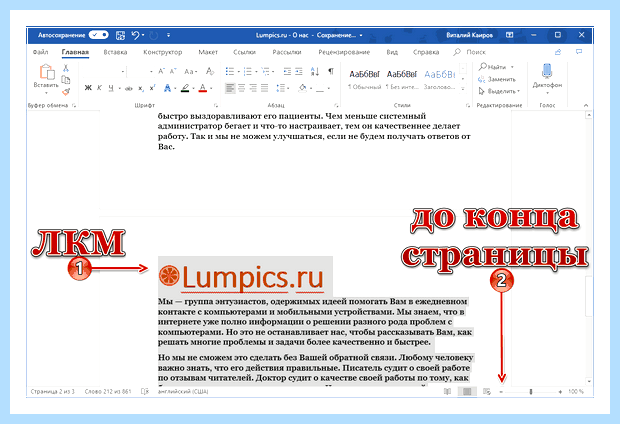Click the Вставить paste icon
620x424 pixels.
pyautogui.click(x=47, y=72)
